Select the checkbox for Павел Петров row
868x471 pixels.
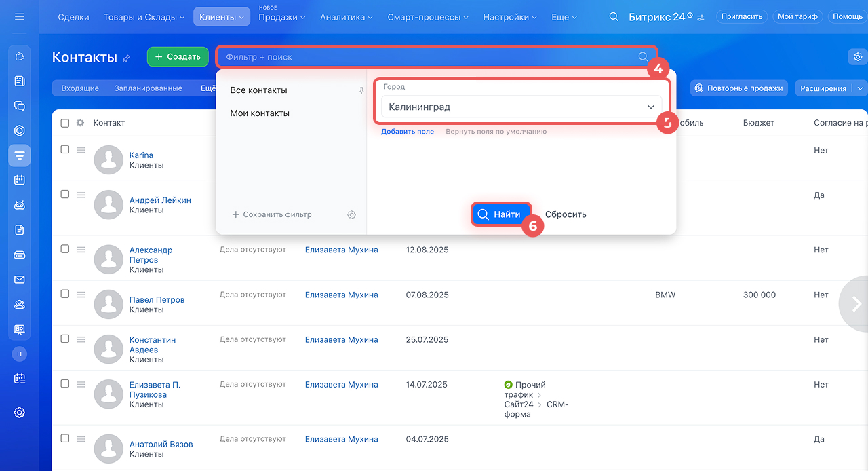point(65,294)
